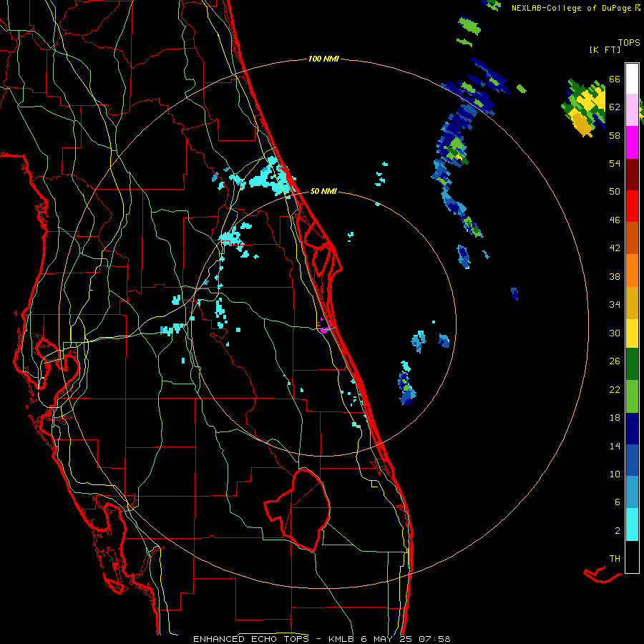Click the 26 legend value
644x644 pixels.
[615, 361]
